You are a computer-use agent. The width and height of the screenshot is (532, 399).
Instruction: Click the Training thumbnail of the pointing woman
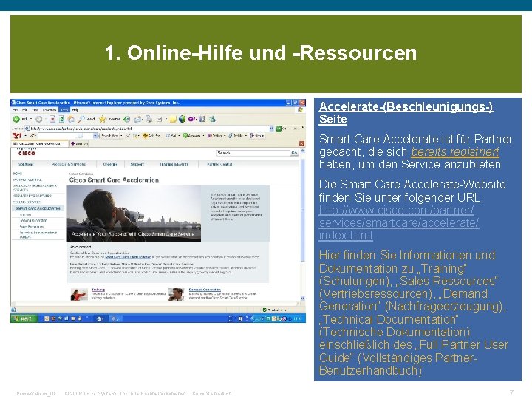pyautogui.click(x=79, y=295)
